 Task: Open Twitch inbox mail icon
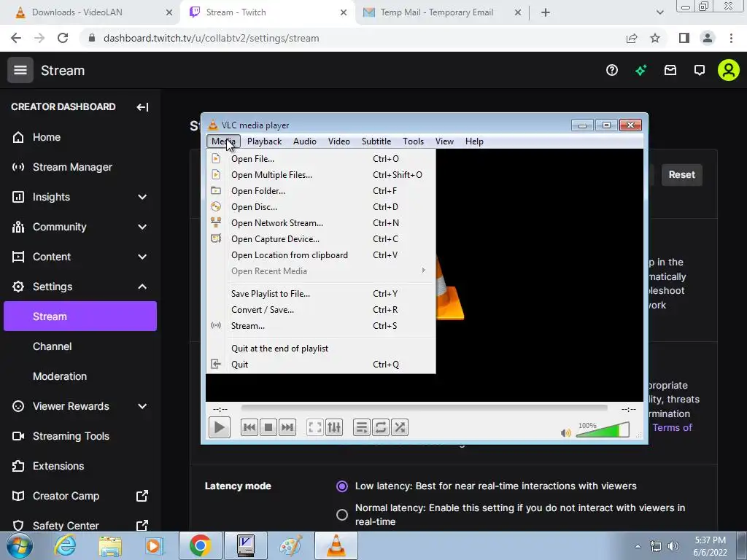tap(670, 71)
